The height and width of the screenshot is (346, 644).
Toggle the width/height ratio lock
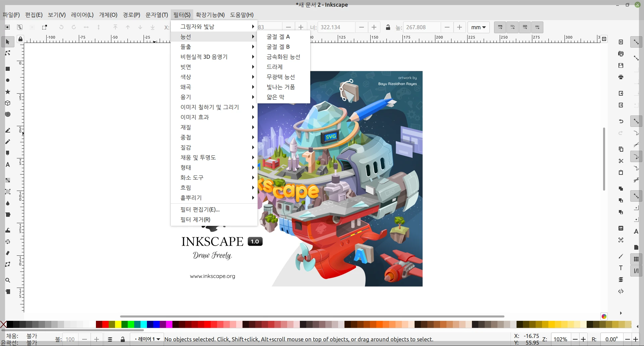pyautogui.click(x=388, y=27)
